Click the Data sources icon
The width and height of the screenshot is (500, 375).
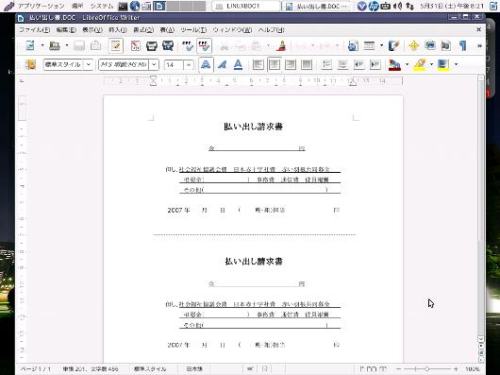[x=446, y=46]
